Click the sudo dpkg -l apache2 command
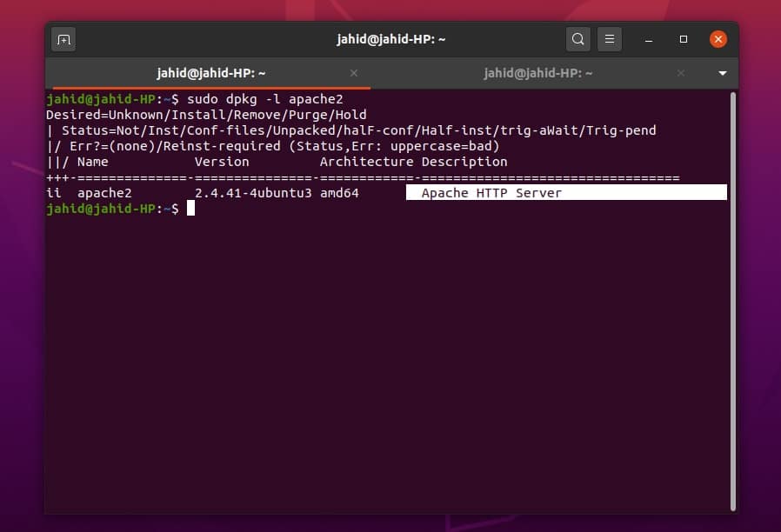The height and width of the screenshot is (532, 781). (265, 99)
